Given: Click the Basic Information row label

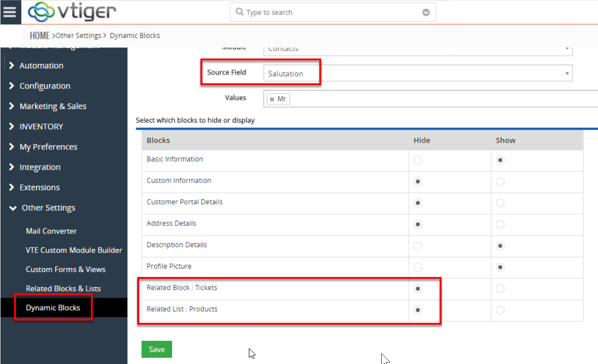Looking at the screenshot, I should [175, 159].
